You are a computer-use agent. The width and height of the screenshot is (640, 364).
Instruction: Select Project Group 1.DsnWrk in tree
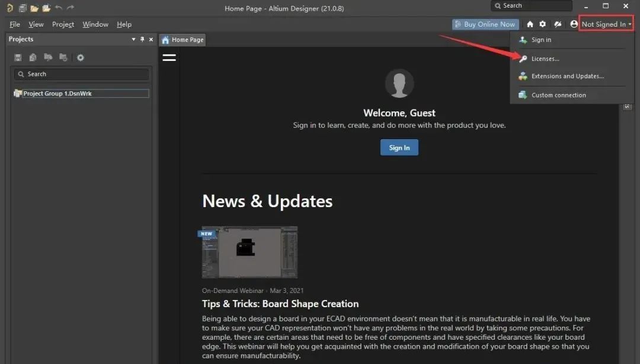coord(57,94)
